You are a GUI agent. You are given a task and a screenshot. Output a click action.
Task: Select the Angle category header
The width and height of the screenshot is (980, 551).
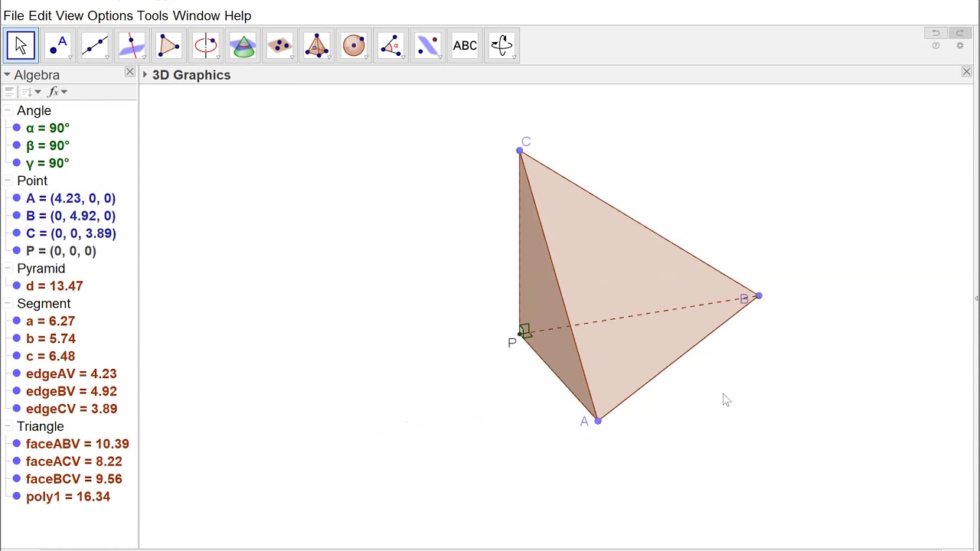tap(34, 111)
